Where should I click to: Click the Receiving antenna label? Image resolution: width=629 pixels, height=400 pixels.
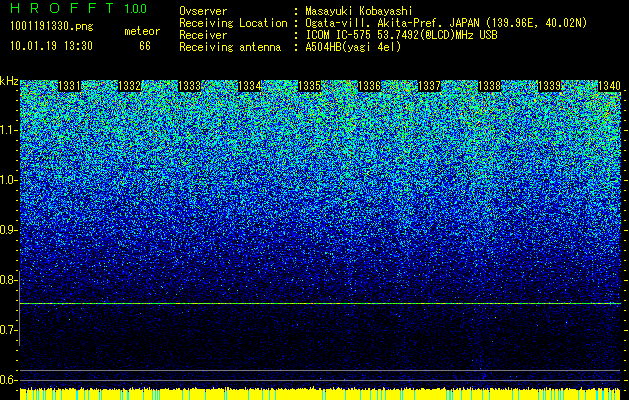tap(230, 47)
